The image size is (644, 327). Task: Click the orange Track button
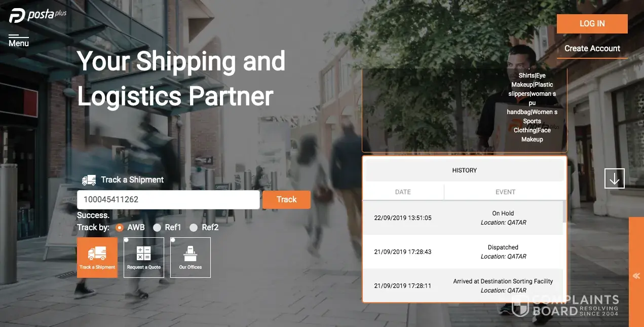tap(286, 200)
